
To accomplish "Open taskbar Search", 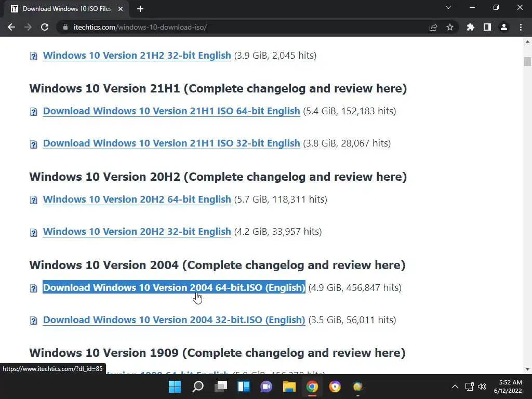I will pyautogui.click(x=198, y=387).
